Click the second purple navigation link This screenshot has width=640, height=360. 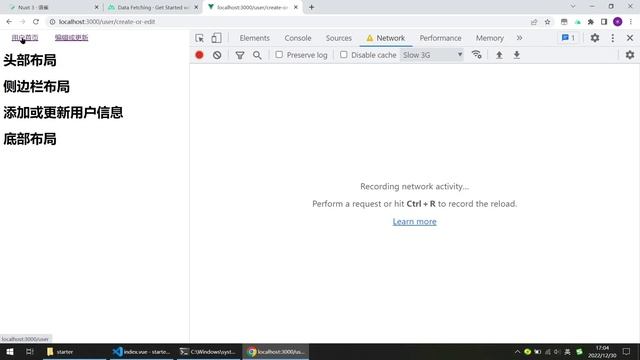71,38
